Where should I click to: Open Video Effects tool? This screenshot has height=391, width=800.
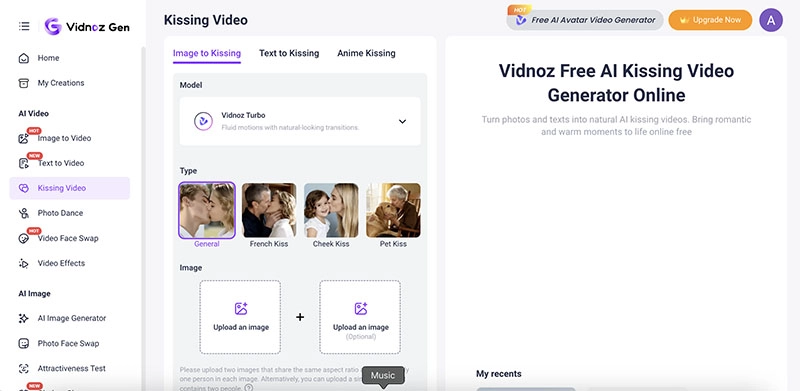61,263
